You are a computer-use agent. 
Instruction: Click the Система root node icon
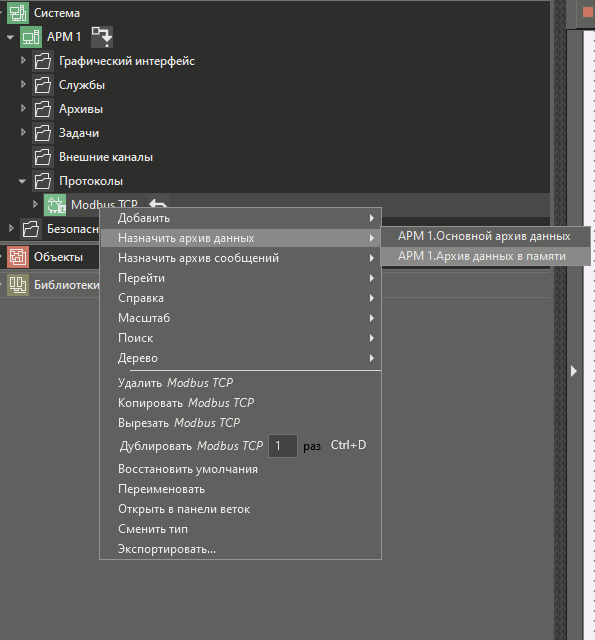(x=18, y=13)
